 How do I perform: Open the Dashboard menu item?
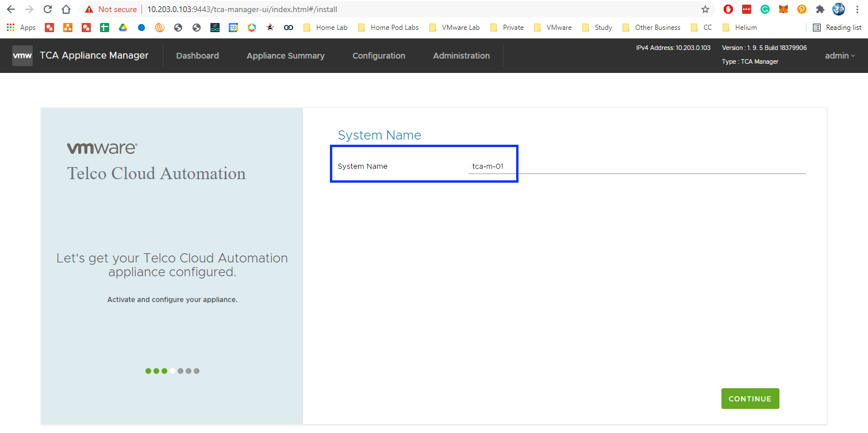[x=197, y=56]
